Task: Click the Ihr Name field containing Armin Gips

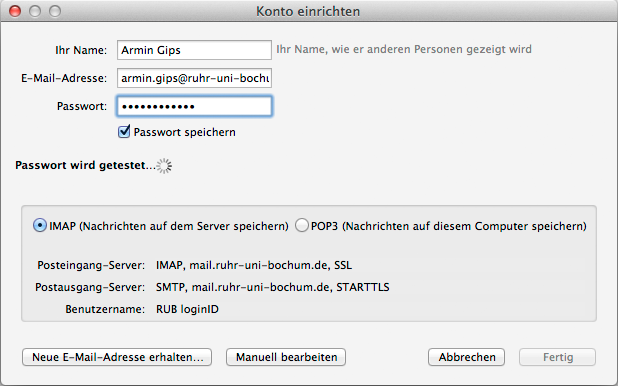Action: [194, 50]
